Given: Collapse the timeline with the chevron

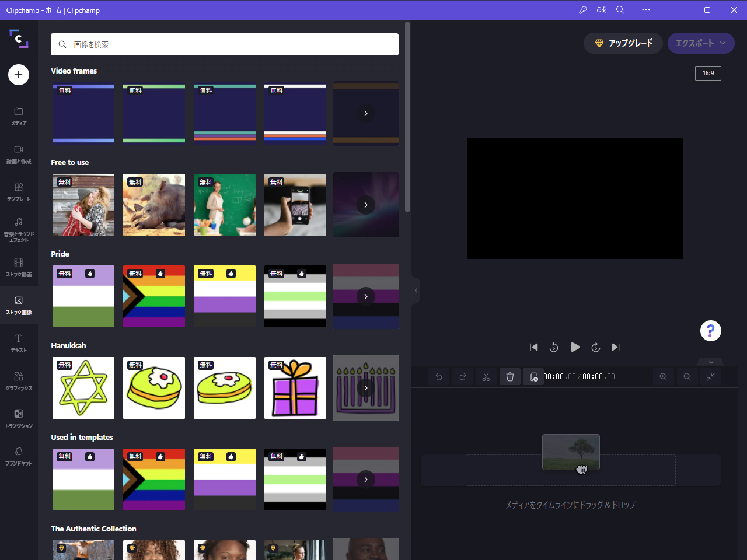Looking at the screenshot, I should coord(711,362).
